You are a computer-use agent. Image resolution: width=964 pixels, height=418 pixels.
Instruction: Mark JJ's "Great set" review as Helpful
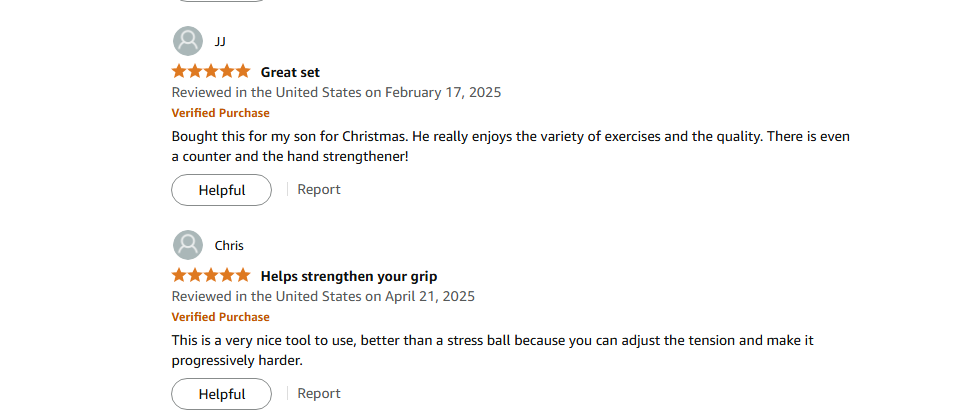221,190
